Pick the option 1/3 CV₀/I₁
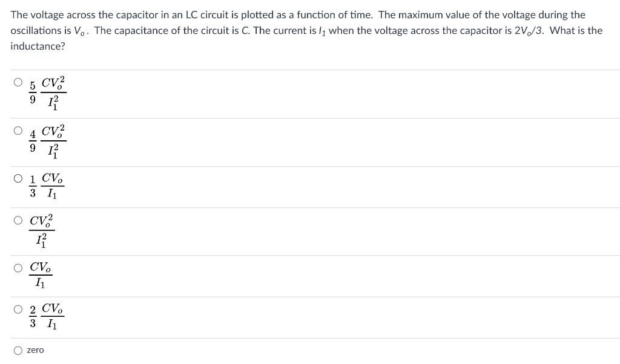620x364 pixels. 18,180
